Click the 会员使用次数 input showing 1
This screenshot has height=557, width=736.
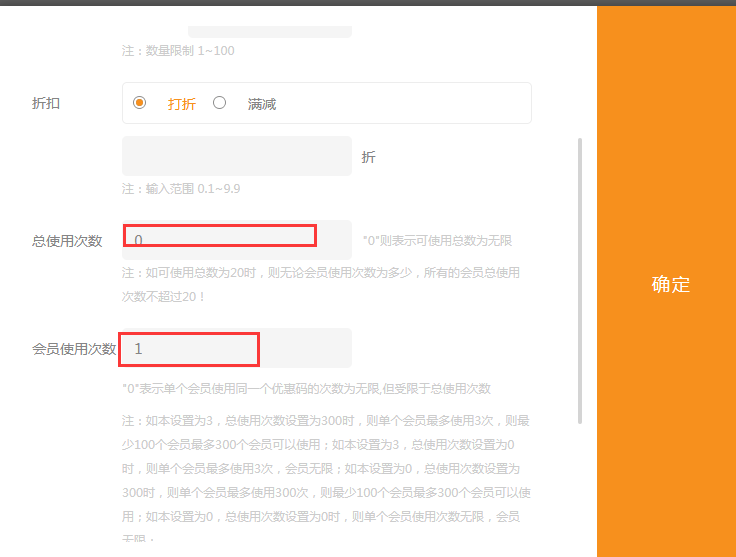click(237, 348)
